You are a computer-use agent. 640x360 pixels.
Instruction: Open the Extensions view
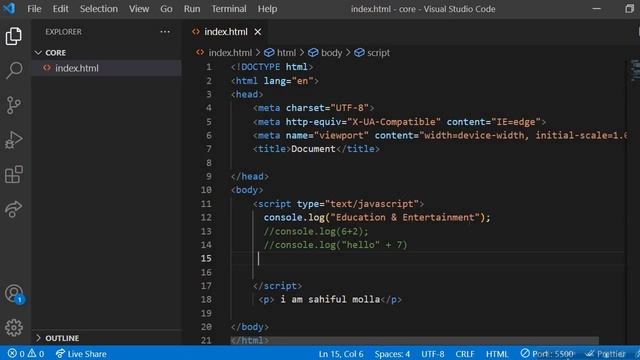click(x=14, y=174)
